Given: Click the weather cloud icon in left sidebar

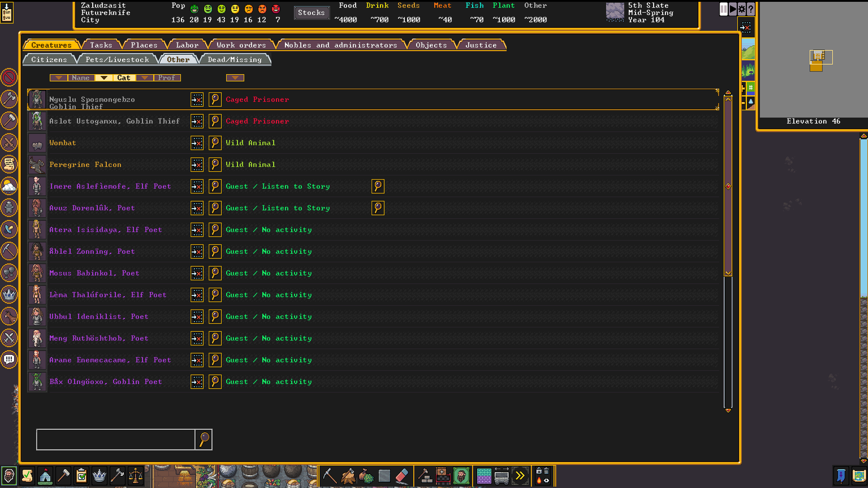Looking at the screenshot, I should pyautogui.click(x=9, y=186).
